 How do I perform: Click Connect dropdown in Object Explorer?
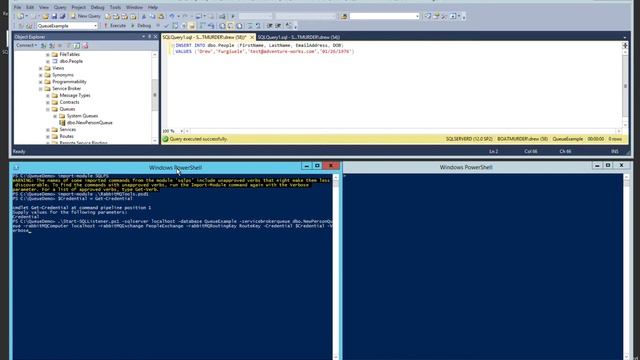[27, 45]
